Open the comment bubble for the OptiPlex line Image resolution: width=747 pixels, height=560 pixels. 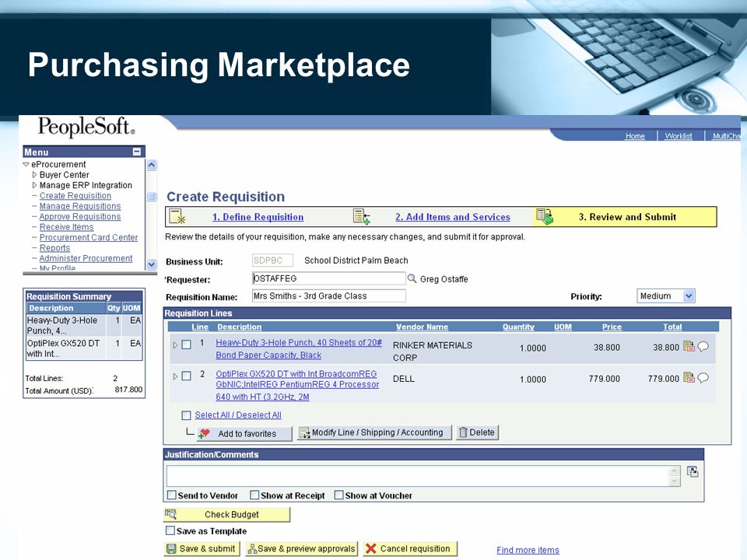pos(703,378)
